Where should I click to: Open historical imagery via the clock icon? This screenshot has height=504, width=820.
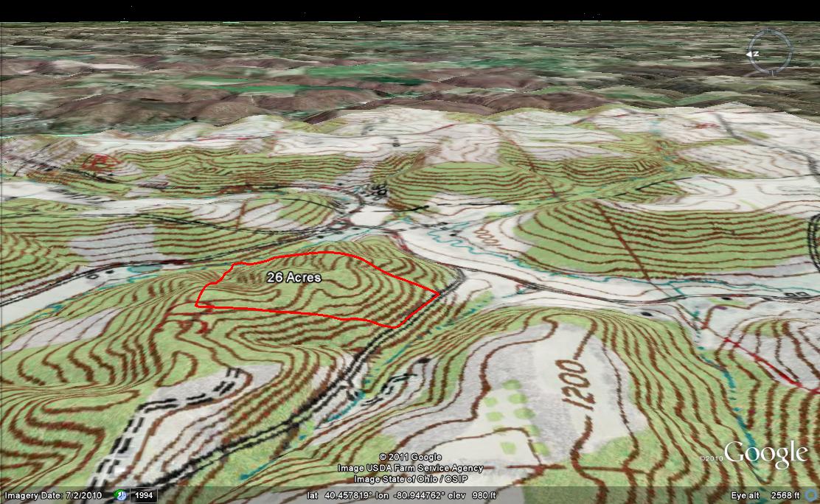pyautogui.click(x=120, y=495)
